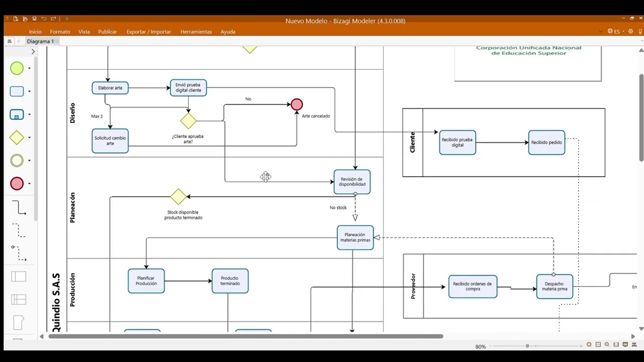
Task: Click the Undo quick access icon
Action: click(44, 19)
